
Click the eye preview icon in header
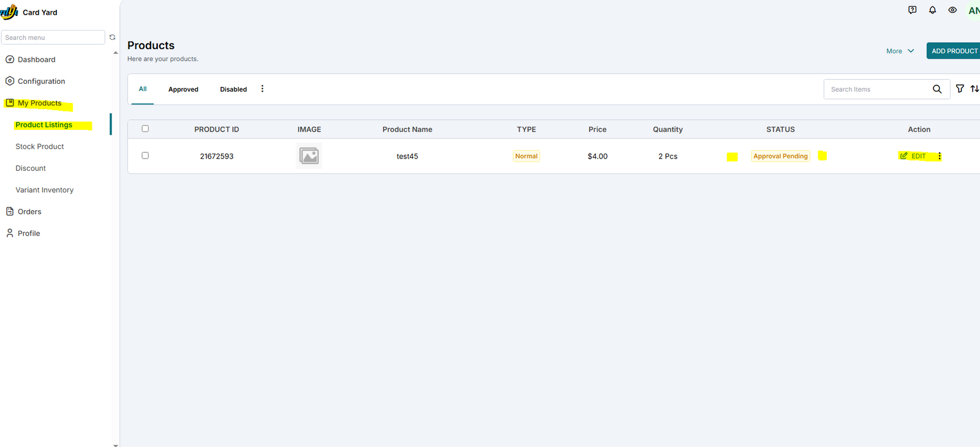click(952, 10)
